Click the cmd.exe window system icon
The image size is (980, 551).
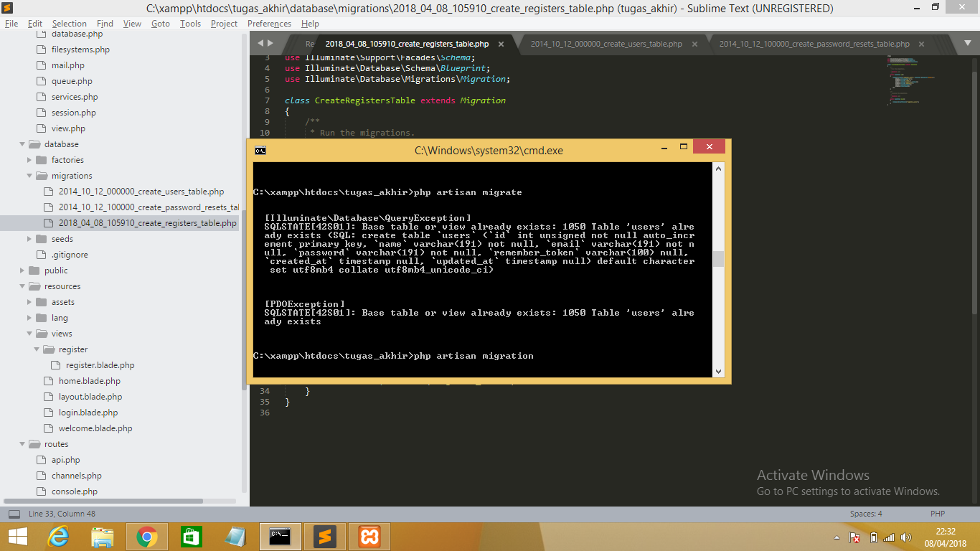point(260,151)
